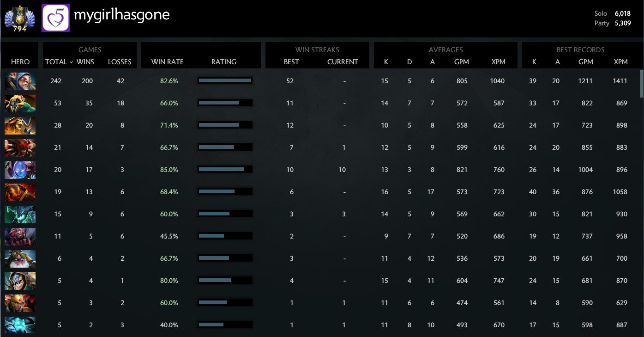
Task: Click the BEST win streak column header
Action: click(x=291, y=62)
